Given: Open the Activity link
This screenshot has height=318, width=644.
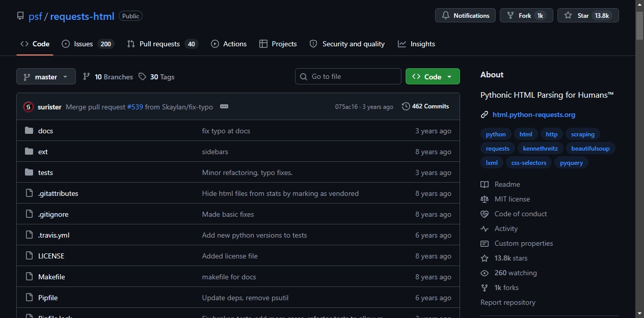Looking at the screenshot, I should [x=499, y=228].
